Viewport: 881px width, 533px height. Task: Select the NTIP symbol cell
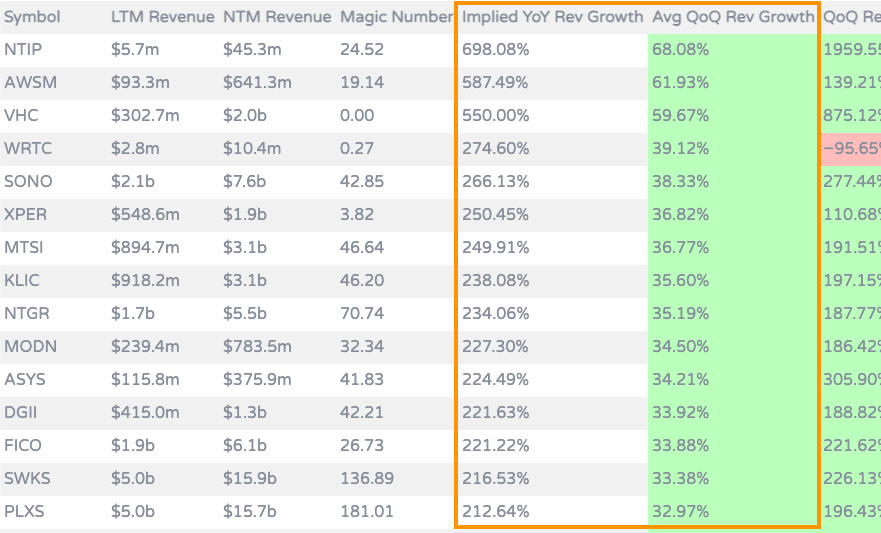click(x=23, y=49)
